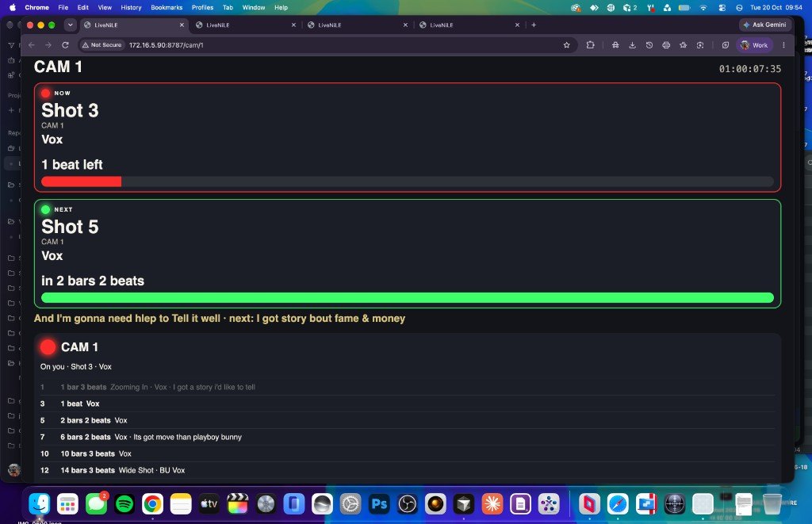Open the Window menu
This screenshot has height=524, width=812.
(x=254, y=8)
